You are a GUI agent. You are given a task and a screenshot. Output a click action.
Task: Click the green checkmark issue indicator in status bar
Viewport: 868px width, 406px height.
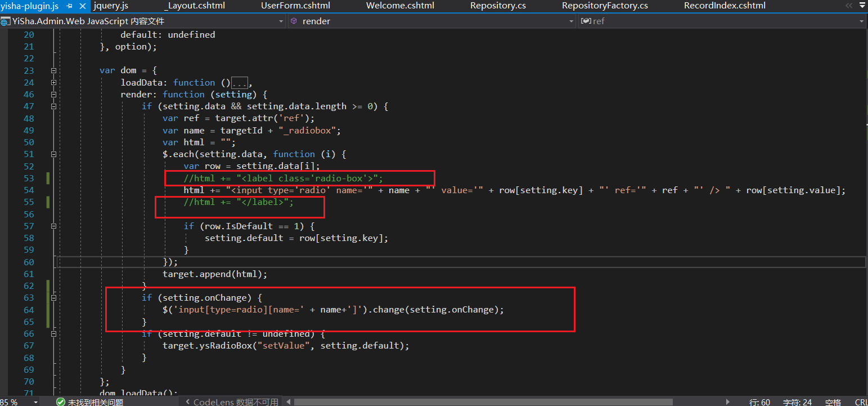click(x=61, y=401)
